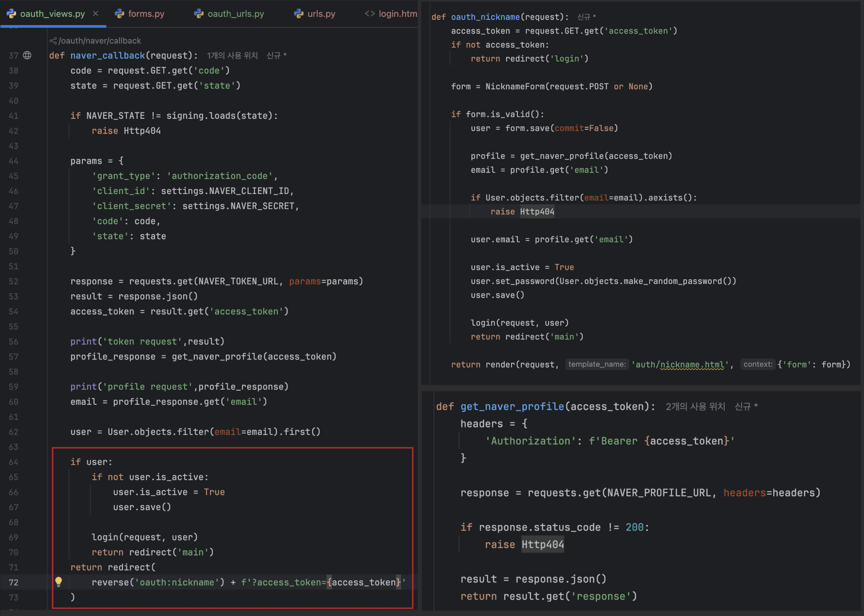Click the lightbulb quick-fix icon on line 72
The width and height of the screenshot is (864, 616).
click(x=58, y=582)
